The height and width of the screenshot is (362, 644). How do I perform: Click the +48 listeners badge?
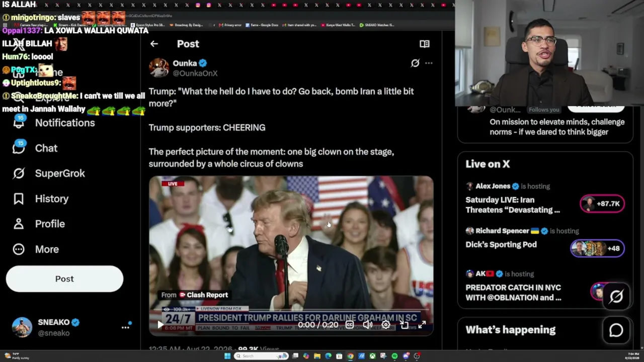pos(597,248)
